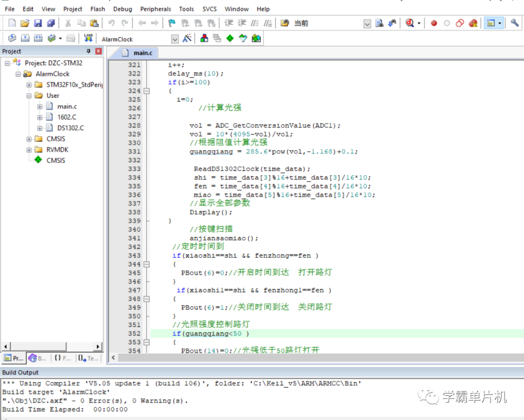Open the find text dropdown arrow
Image resolution: width=524 pixels, height=420 pixels.
point(367,24)
